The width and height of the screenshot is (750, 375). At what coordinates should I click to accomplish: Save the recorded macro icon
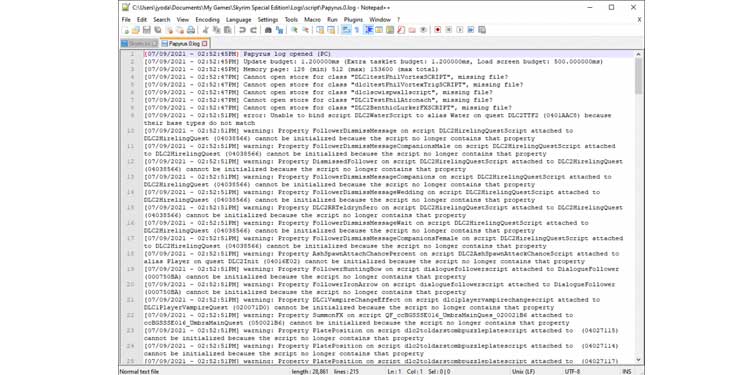481,30
